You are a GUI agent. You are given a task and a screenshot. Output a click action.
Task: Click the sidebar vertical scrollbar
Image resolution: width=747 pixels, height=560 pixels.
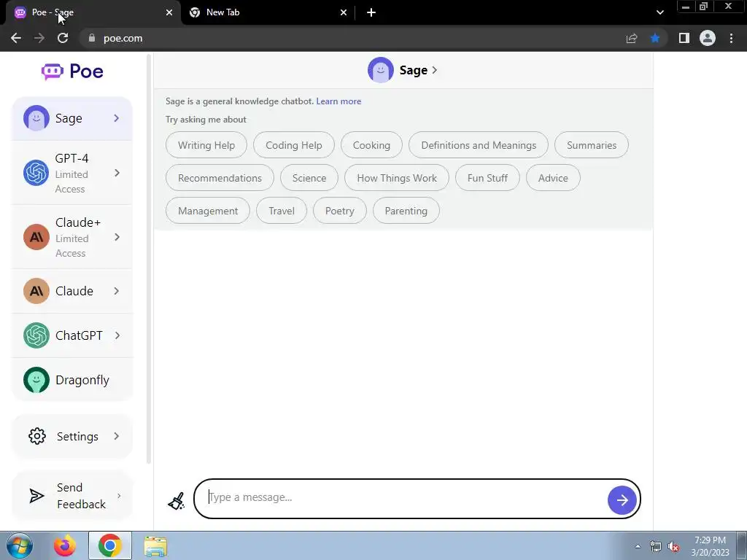click(x=149, y=260)
